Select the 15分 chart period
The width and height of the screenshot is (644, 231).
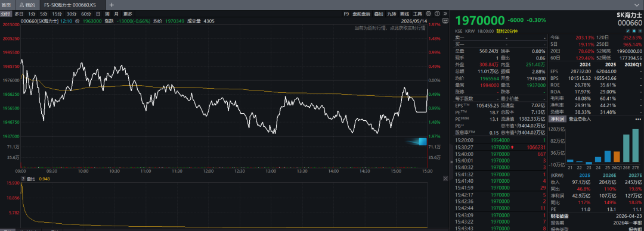(57, 14)
